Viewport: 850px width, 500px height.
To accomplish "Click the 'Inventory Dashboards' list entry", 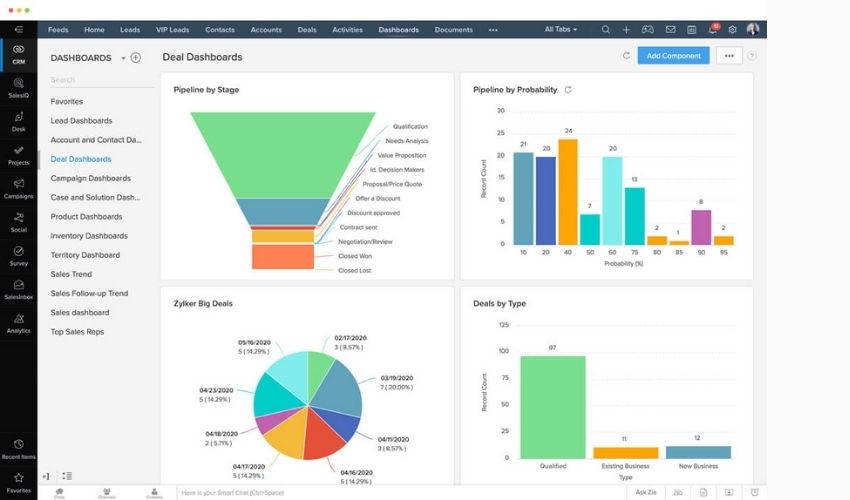I will (x=89, y=235).
